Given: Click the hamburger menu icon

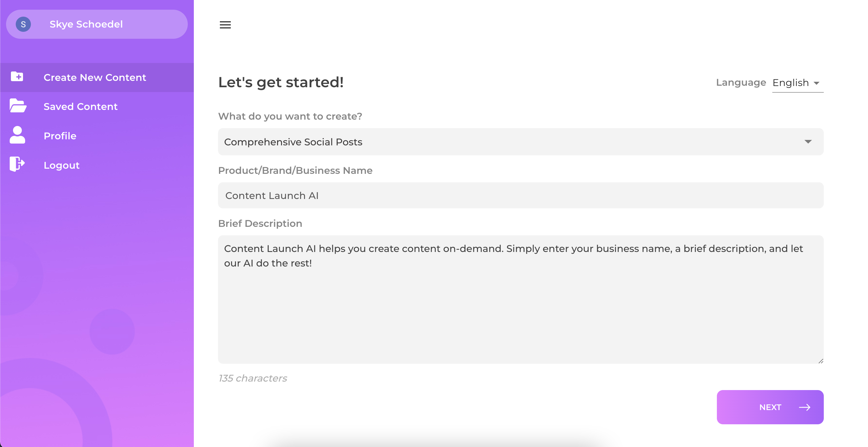Looking at the screenshot, I should pos(225,25).
